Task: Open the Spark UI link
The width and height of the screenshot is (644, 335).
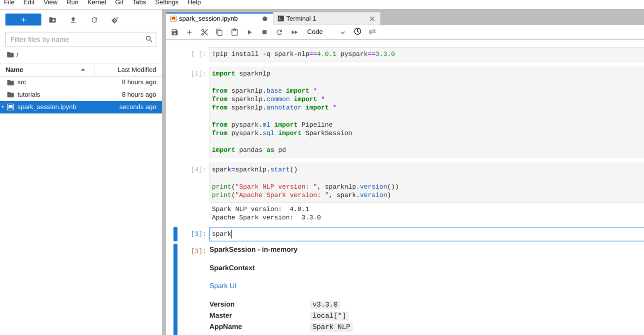Action: point(223,286)
